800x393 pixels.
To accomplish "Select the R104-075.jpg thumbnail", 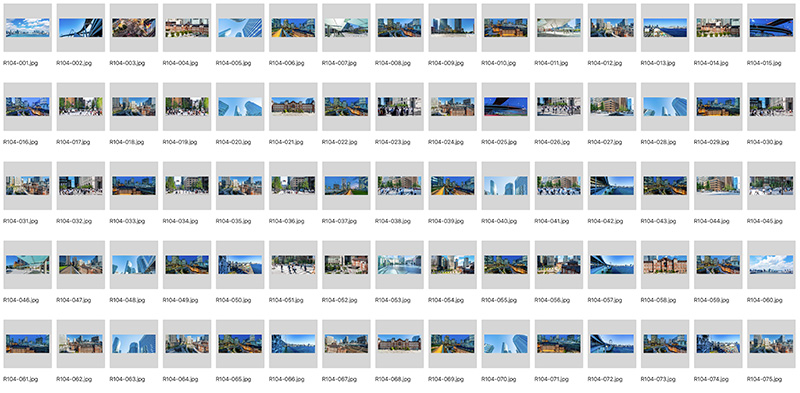I will click(771, 343).
